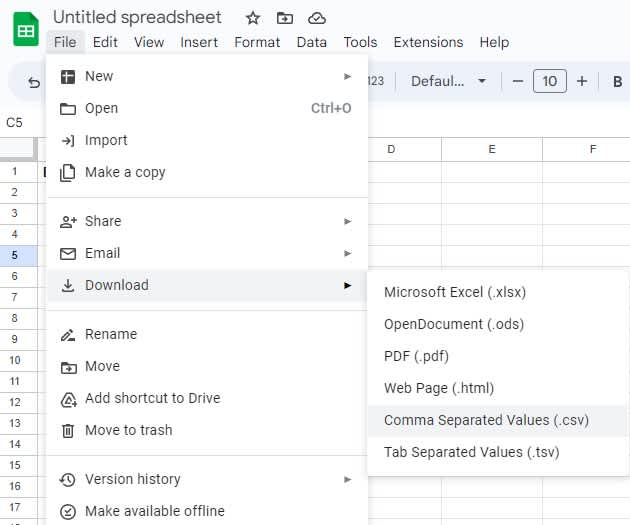630x525 pixels.
Task: Expand Version history submenu arrow
Action: click(x=348, y=479)
